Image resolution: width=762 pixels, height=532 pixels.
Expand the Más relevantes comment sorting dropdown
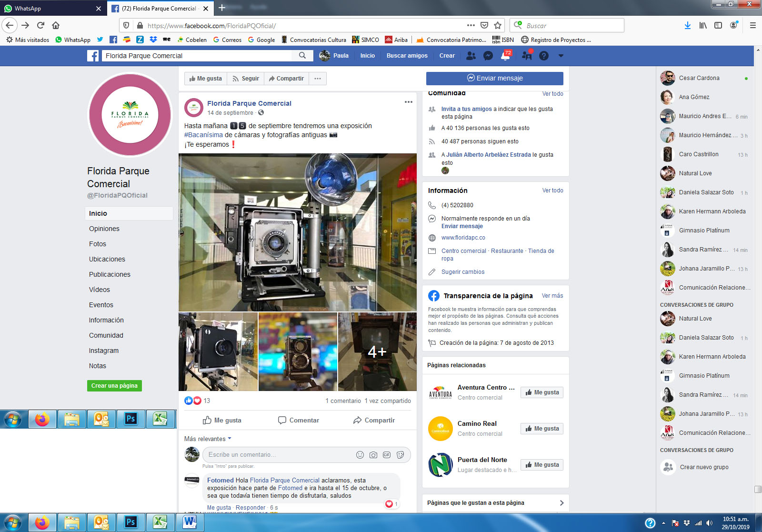click(208, 439)
